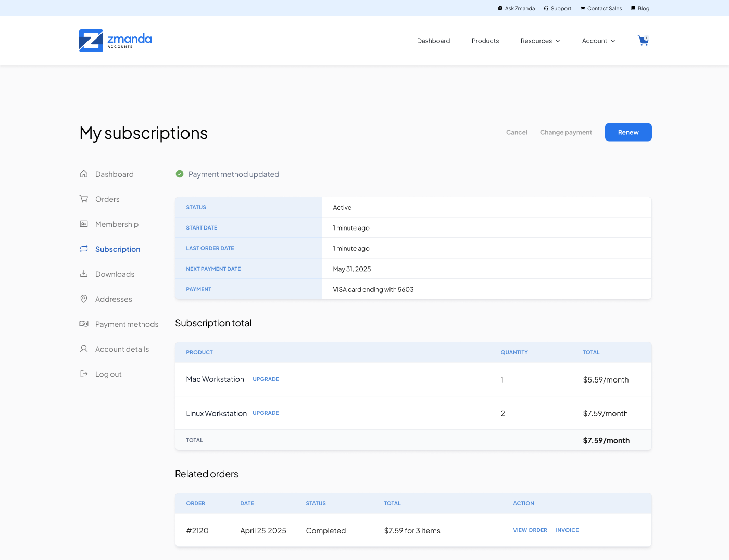The image size is (729, 560).
Task: Click the 'April 25,2025' order date
Action: tap(263, 531)
